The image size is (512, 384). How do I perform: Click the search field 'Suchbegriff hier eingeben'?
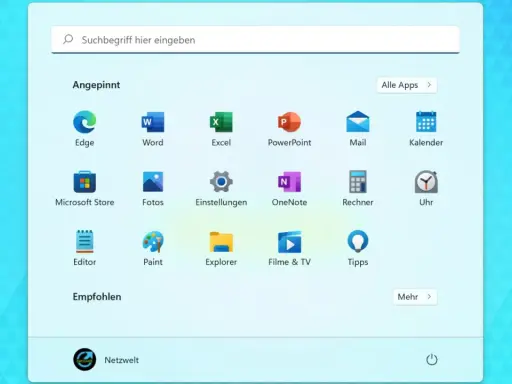point(256,40)
